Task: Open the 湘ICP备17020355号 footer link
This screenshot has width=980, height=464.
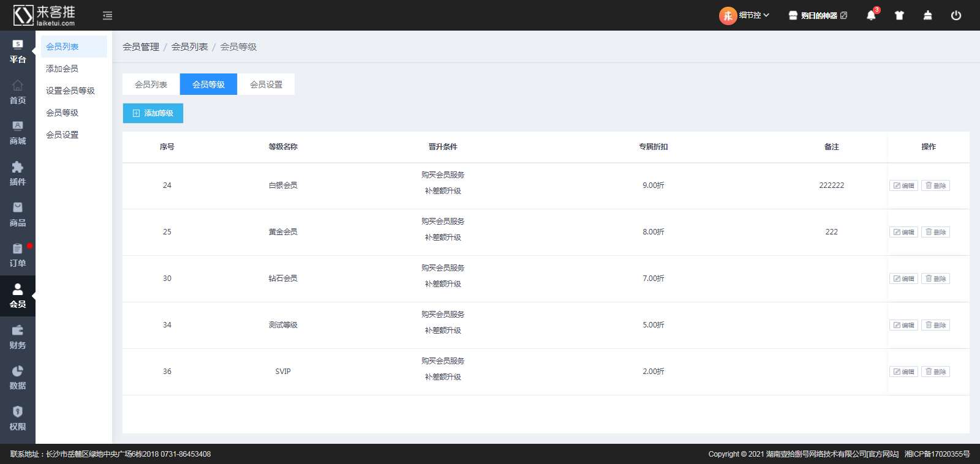Action: [937, 454]
